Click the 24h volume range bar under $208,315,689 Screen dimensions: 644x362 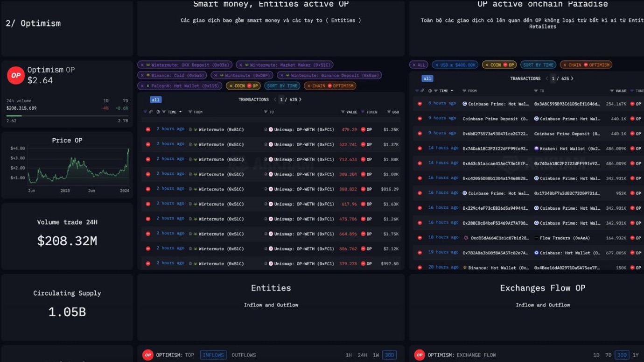pyautogui.click(x=67, y=115)
